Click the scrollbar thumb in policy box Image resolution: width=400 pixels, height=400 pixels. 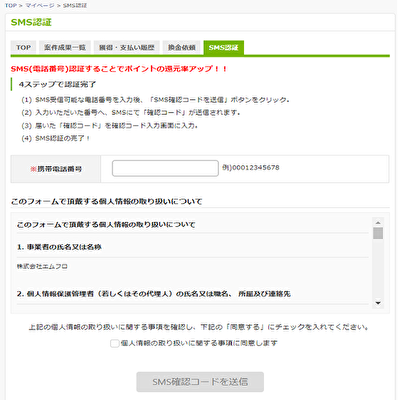[378, 233]
